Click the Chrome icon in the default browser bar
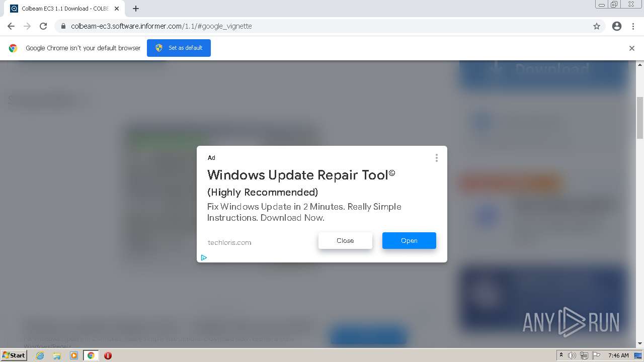 click(x=13, y=48)
